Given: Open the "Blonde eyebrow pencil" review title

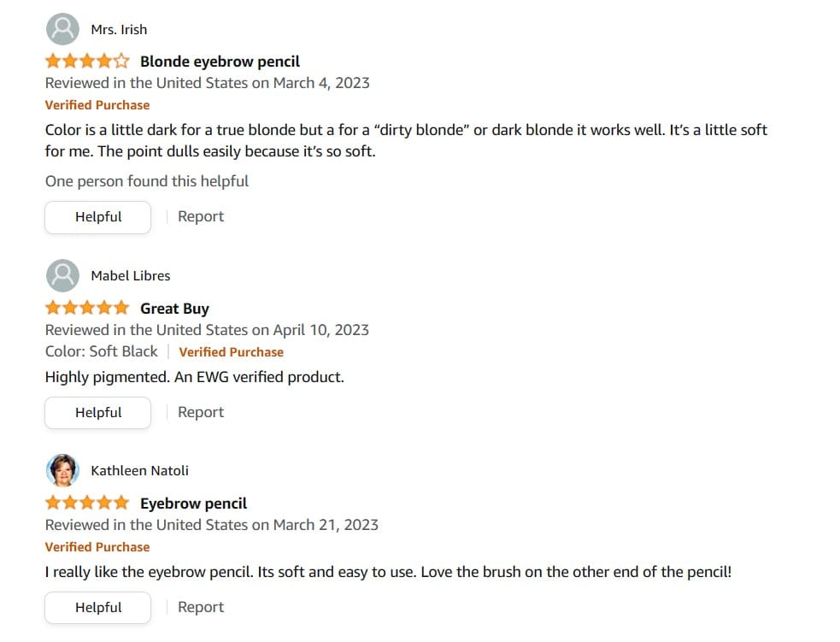Looking at the screenshot, I should (x=220, y=62).
